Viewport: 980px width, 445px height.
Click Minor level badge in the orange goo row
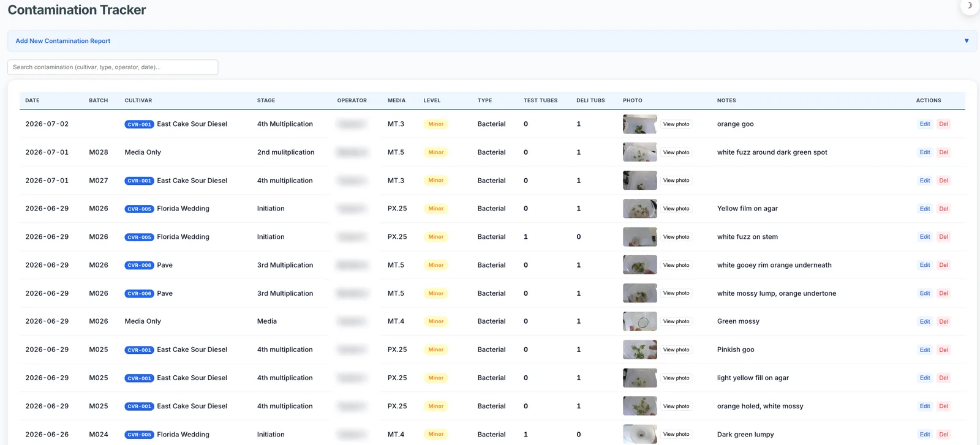pos(435,124)
